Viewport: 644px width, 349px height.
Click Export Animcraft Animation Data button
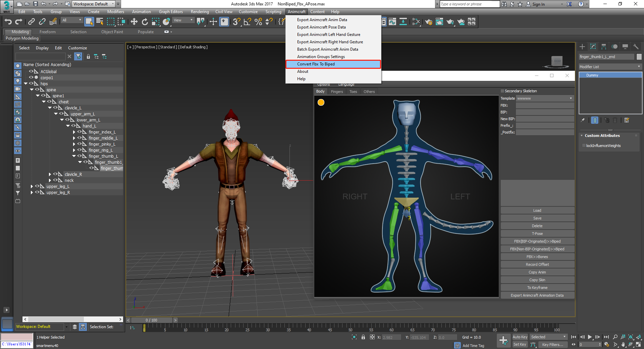[537, 295]
